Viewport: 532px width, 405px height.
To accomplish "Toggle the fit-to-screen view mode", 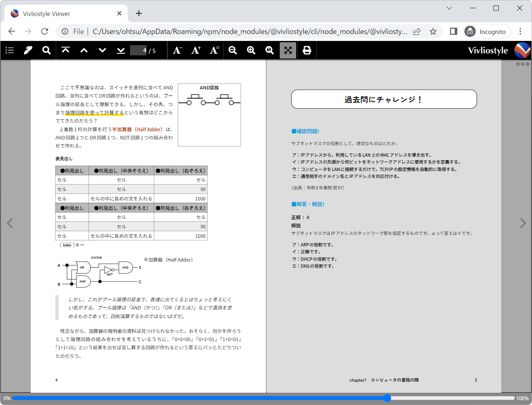I will tap(288, 50).
